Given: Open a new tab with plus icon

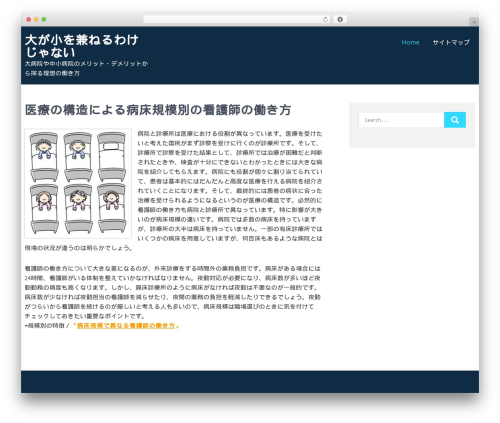Looking at the screenshot, I should coord(474,22).
